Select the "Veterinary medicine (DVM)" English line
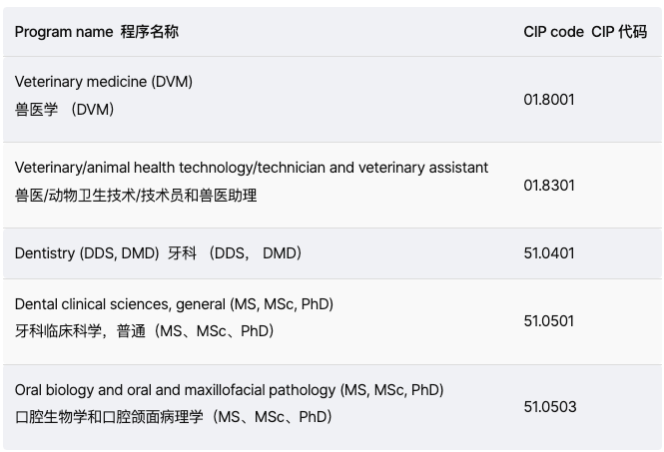This screenshot has height=452, width=664. pyautogui.click(x=103, y=82)
